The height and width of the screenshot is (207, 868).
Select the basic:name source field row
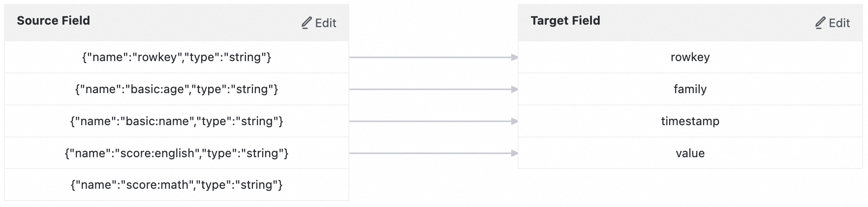[177, 121]
